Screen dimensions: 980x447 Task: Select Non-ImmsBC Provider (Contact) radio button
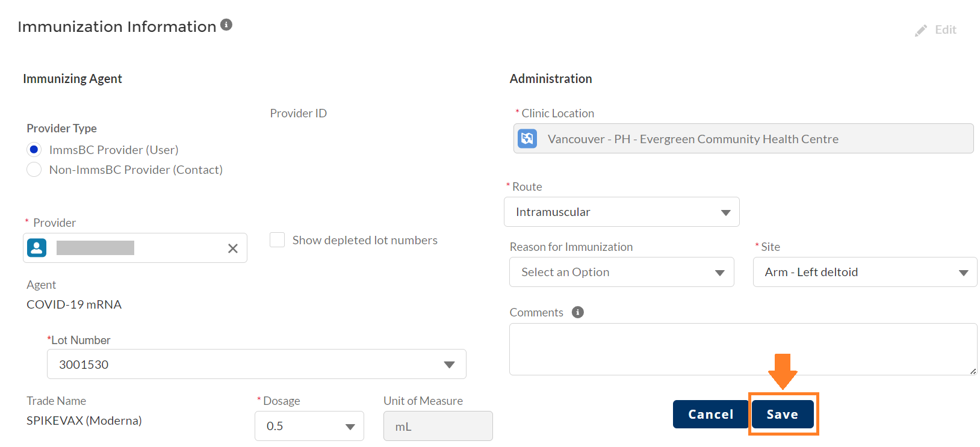34,170
